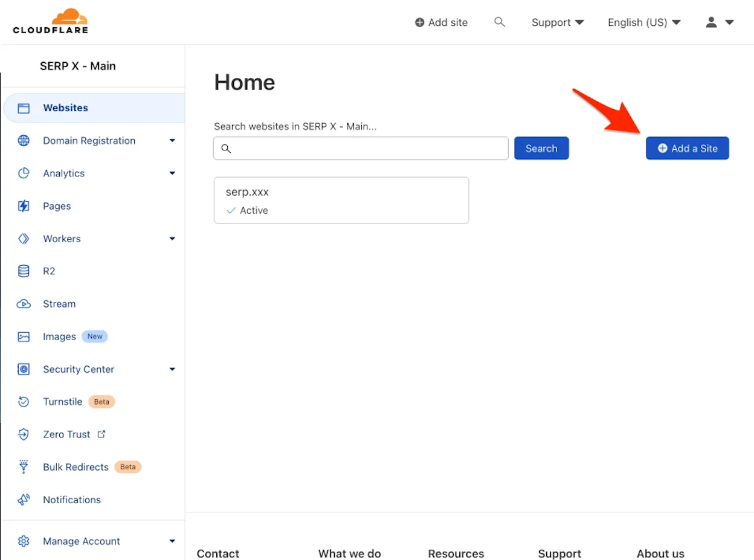Open Zero Trust external link

(x=75, y=434)
